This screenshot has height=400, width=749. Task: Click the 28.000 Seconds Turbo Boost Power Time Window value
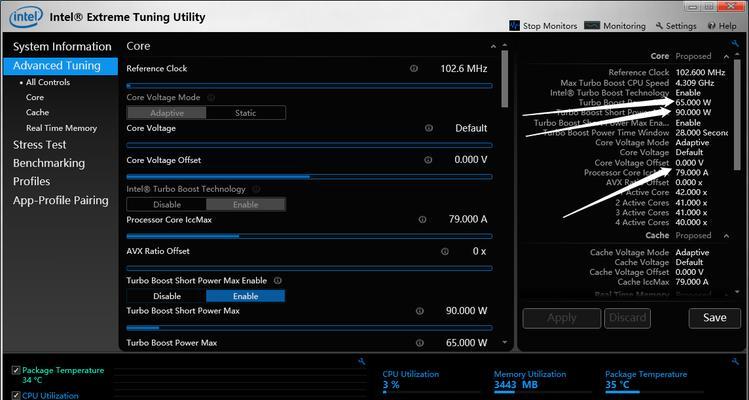(x=702, y=133)
